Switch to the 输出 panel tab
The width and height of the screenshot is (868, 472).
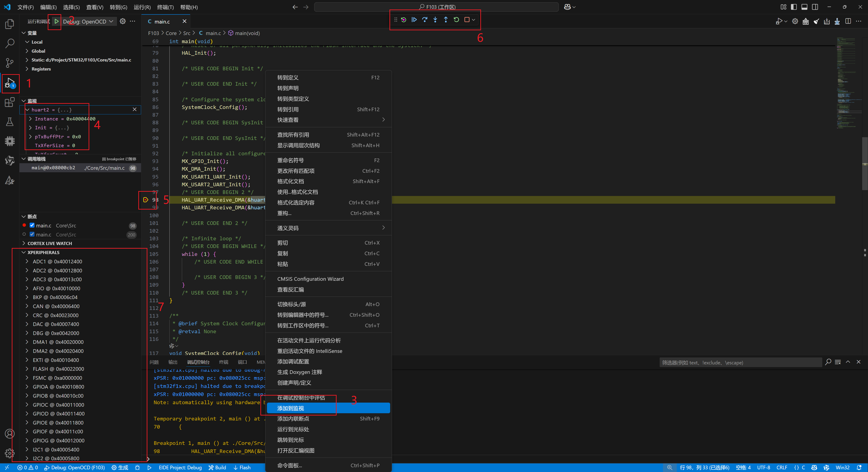173,362
